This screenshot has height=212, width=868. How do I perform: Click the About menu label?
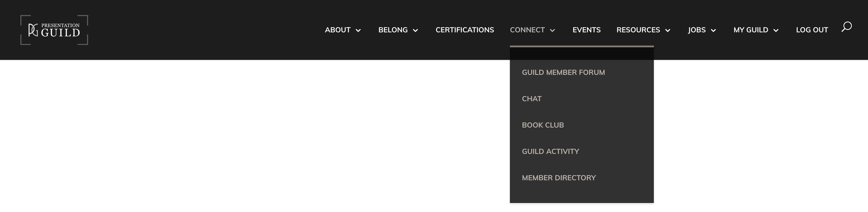(x=338, y=30)
